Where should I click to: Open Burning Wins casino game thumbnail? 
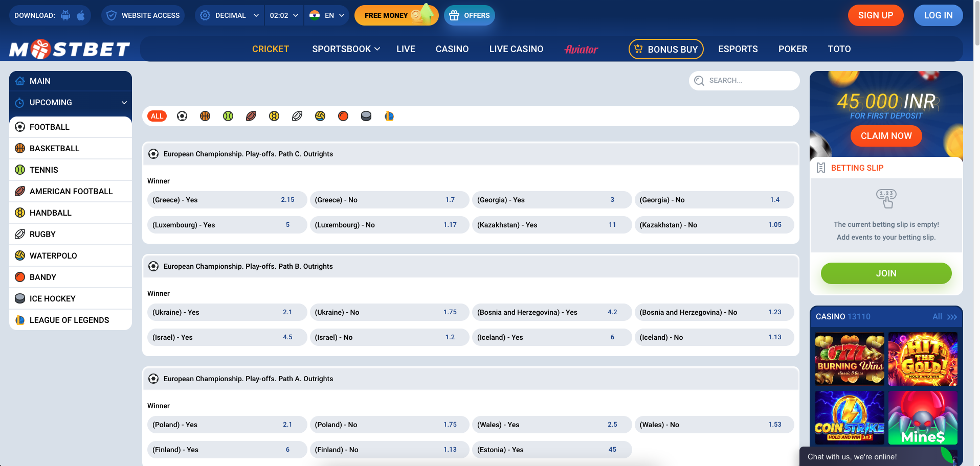850,359
